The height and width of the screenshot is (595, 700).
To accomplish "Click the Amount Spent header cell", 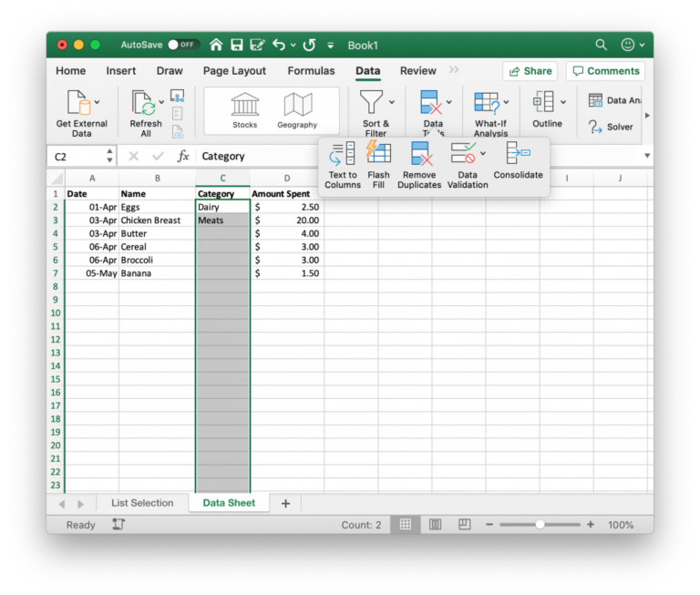I will click(287, 194).
